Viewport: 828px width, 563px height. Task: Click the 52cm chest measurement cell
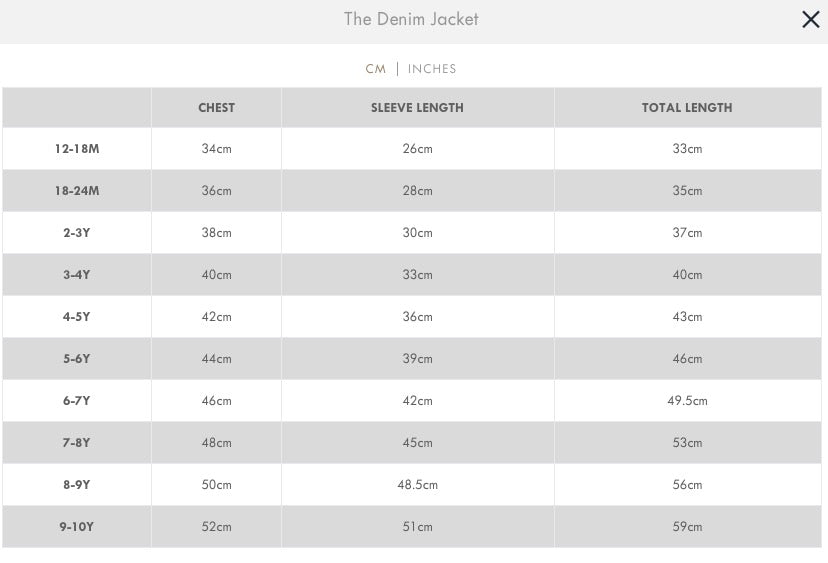(216, 527)
